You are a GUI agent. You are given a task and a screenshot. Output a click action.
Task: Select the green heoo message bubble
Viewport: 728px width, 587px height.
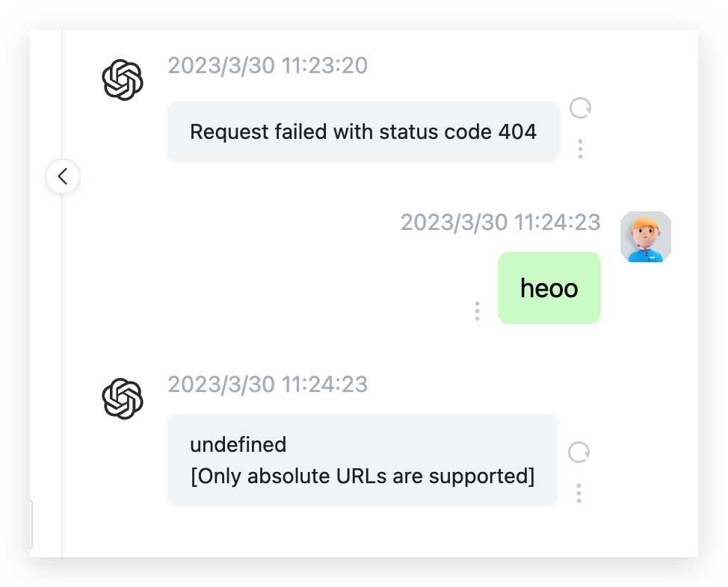point(549,288)
